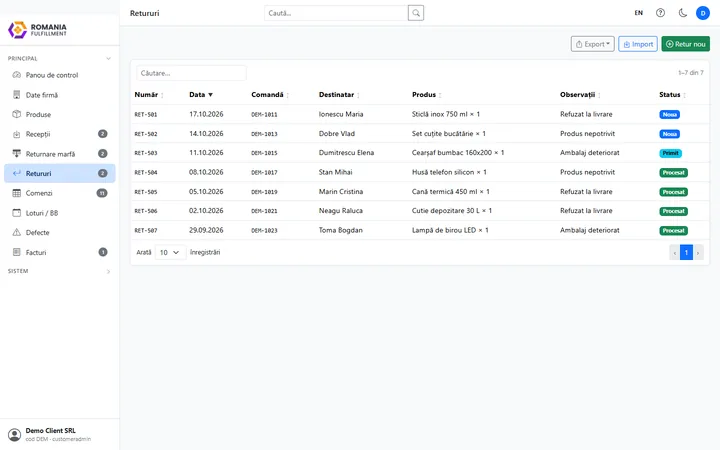Click the previous page arrow
The image size is (720, 450).
(675, 252)
